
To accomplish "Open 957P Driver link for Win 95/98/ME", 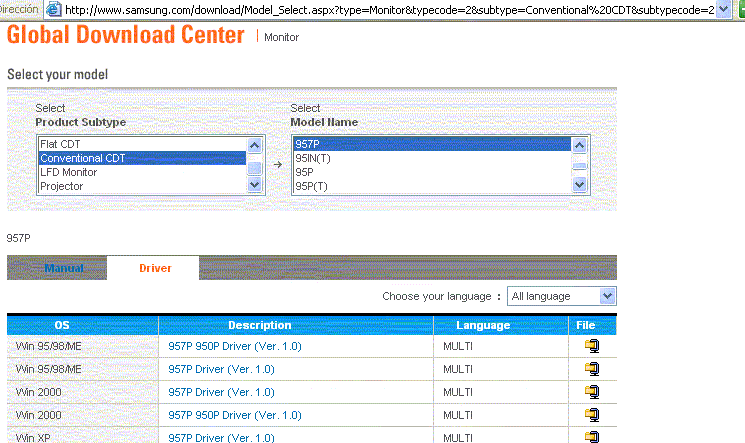I will 221,369.
